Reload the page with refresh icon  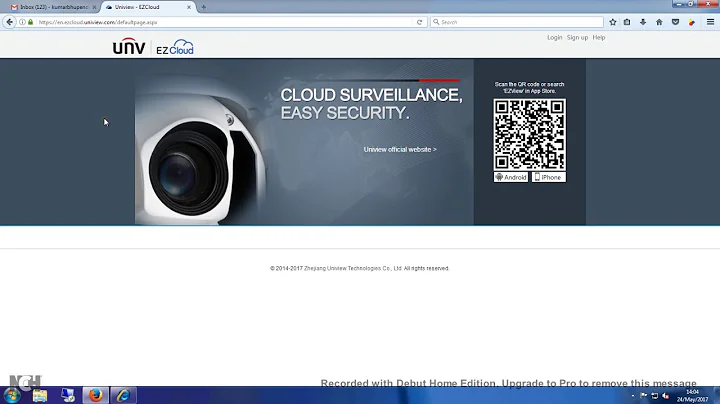click(419, 22)
